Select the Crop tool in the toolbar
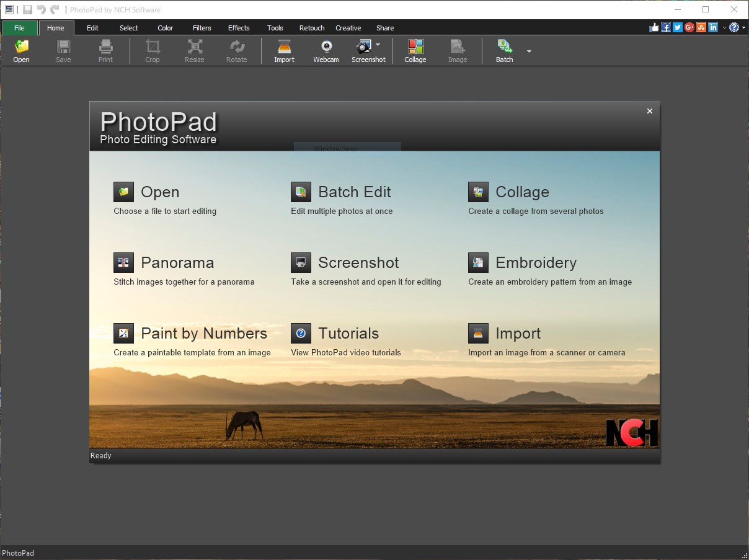Viewport: 749px width, 560px height. (153, 50)
